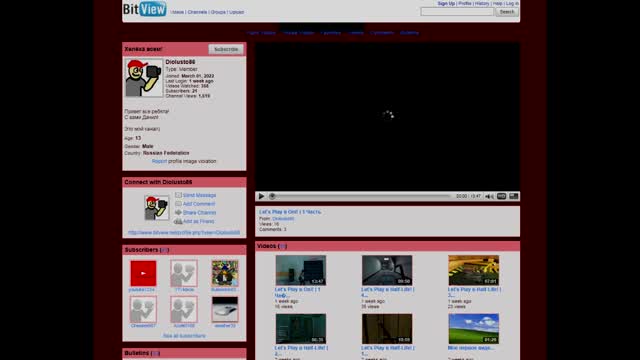Play the video in the player
The height and width of the screenshot is (360, 640).
pyautogui.click(x=261, y=196)
